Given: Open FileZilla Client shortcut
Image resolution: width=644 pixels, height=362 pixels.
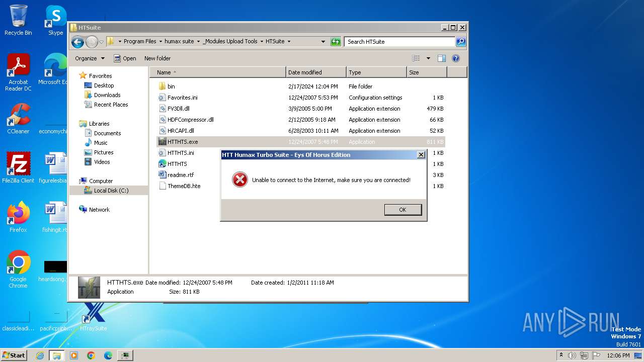Looking at the screenshot, I should tap(18, 168).
